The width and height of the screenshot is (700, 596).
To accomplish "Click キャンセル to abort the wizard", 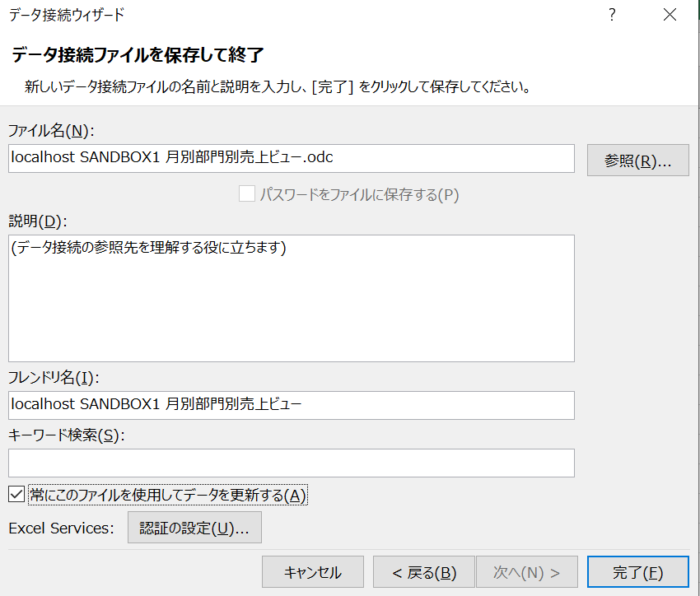I will [312, 571].
